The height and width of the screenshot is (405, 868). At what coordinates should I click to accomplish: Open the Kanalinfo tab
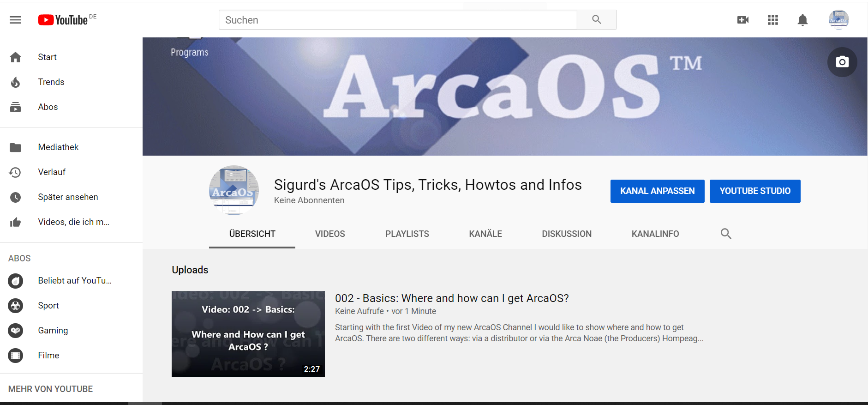click(x=655, y=234)
